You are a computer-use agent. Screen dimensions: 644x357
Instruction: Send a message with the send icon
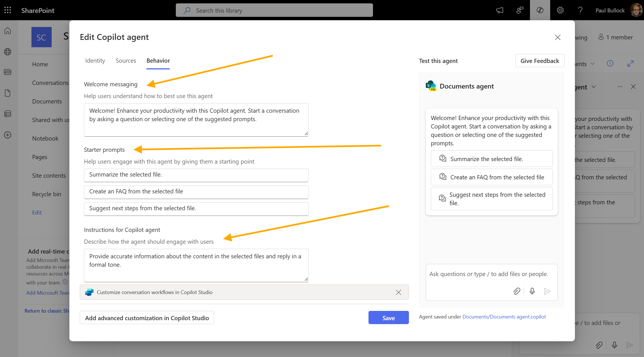click(547, 291)
